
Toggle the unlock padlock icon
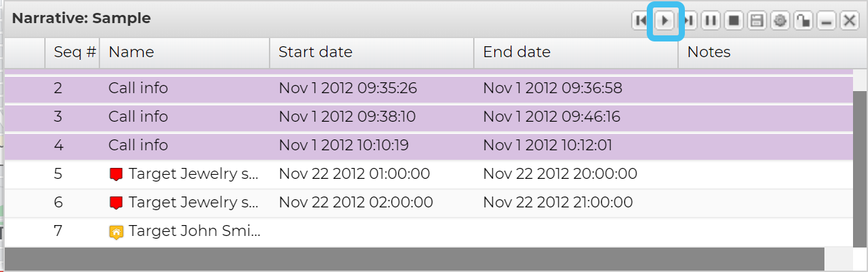803,21
